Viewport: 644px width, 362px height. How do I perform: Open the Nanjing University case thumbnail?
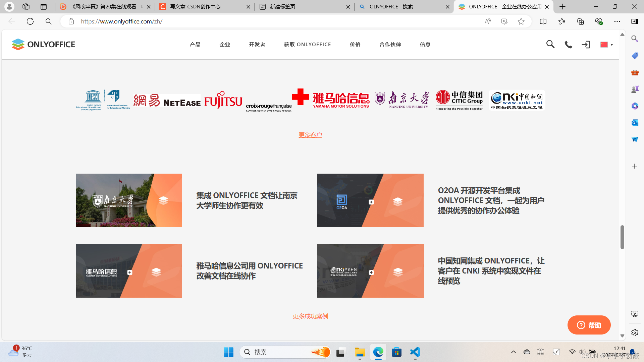click(129, 200)
